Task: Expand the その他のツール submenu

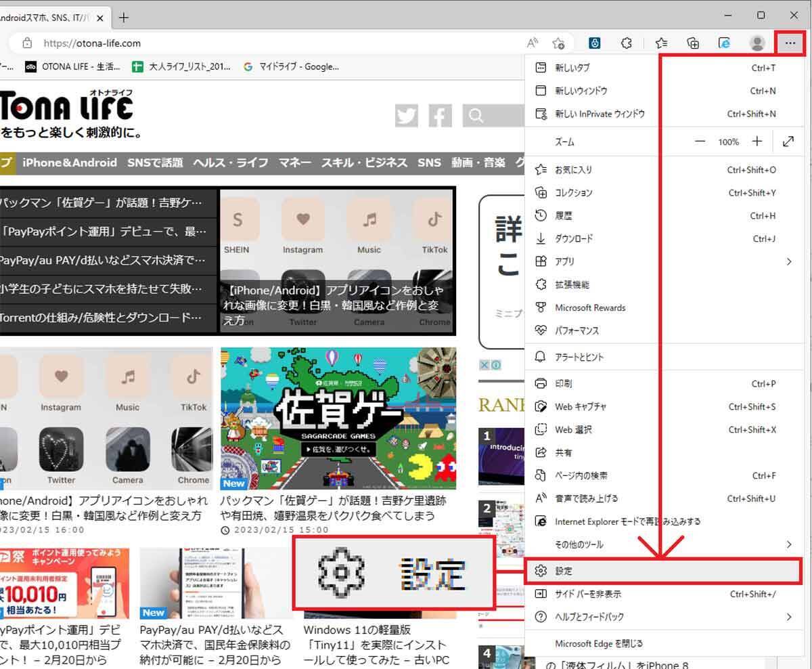Action: [788, 544]
